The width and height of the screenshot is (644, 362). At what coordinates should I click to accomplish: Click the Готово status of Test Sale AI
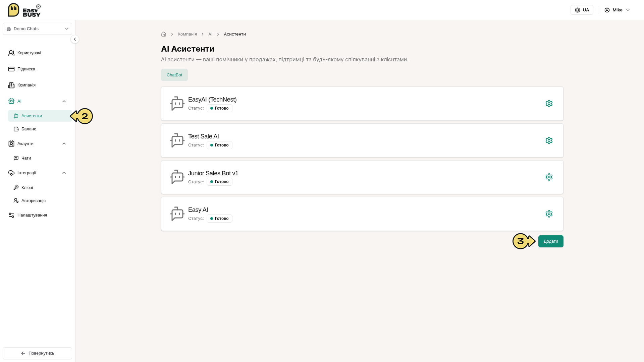(x=219, y=145)
